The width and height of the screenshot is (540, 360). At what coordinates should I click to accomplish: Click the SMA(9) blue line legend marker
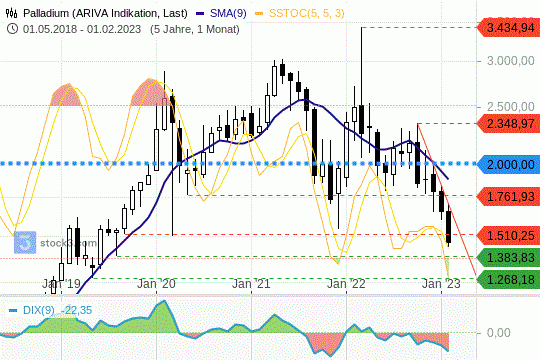200,13
